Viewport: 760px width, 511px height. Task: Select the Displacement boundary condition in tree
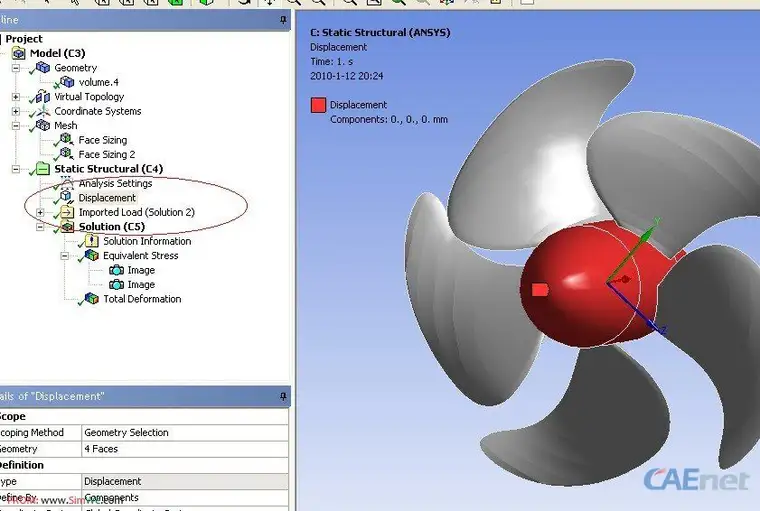tap(107, 198)
